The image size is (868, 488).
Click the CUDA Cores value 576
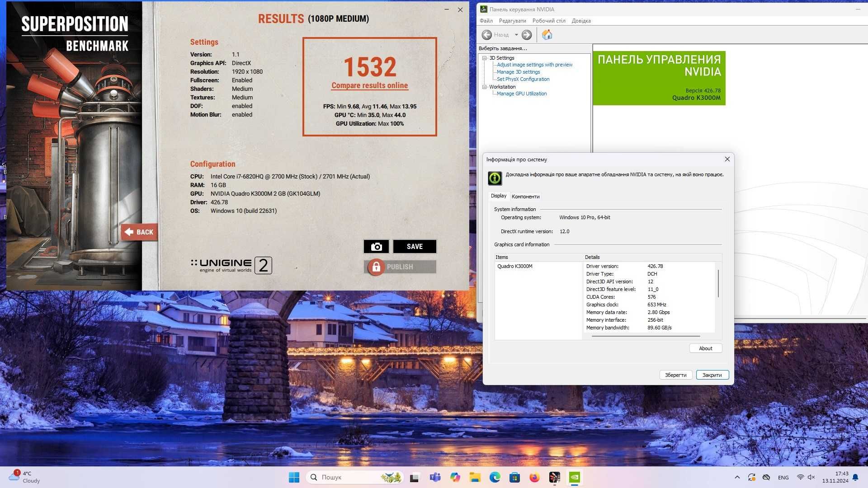click(651, 297)
